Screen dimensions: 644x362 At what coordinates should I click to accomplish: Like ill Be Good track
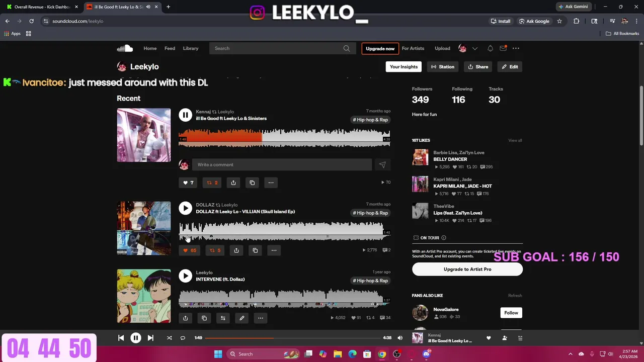(x=188, y=183)
